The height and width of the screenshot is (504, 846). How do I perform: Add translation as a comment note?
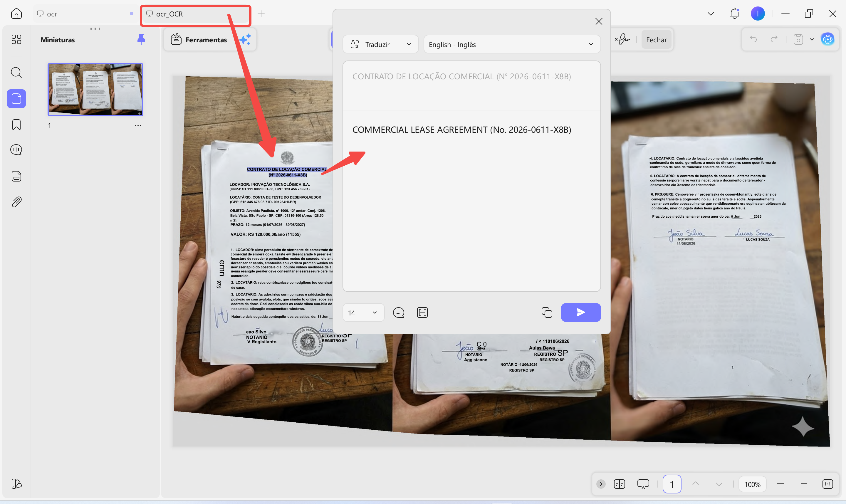[x=399, y=313]
